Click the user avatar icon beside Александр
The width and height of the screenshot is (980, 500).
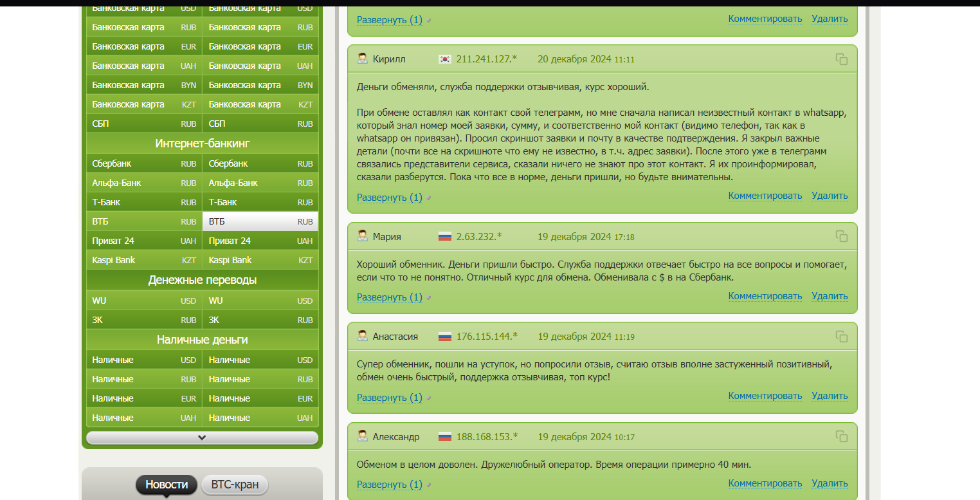click(363, 436)
